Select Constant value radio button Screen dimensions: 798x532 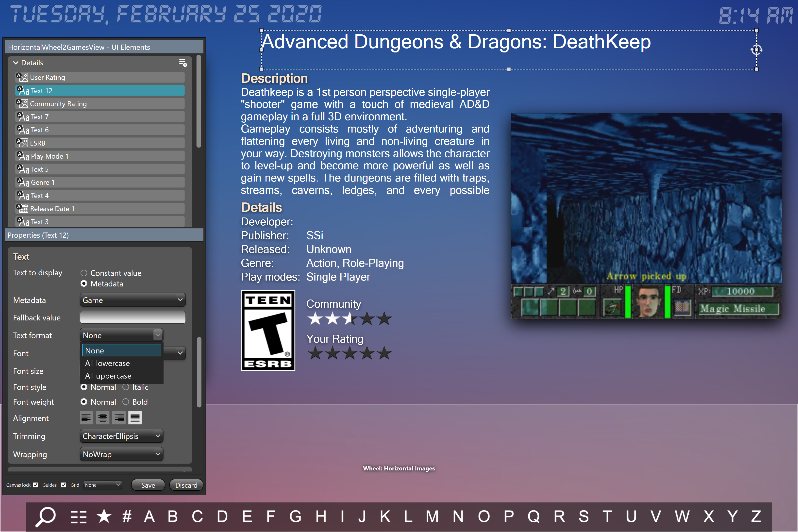tap(84, 273)
